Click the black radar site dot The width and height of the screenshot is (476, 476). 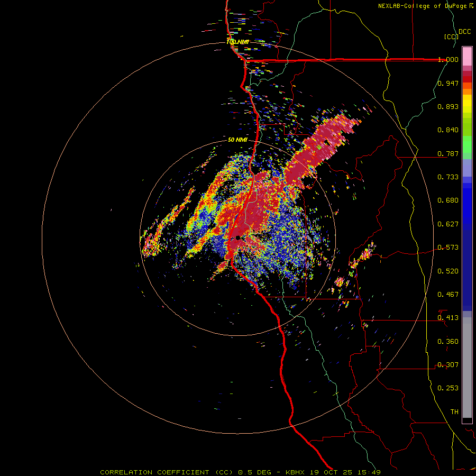(x=237, y=237)
